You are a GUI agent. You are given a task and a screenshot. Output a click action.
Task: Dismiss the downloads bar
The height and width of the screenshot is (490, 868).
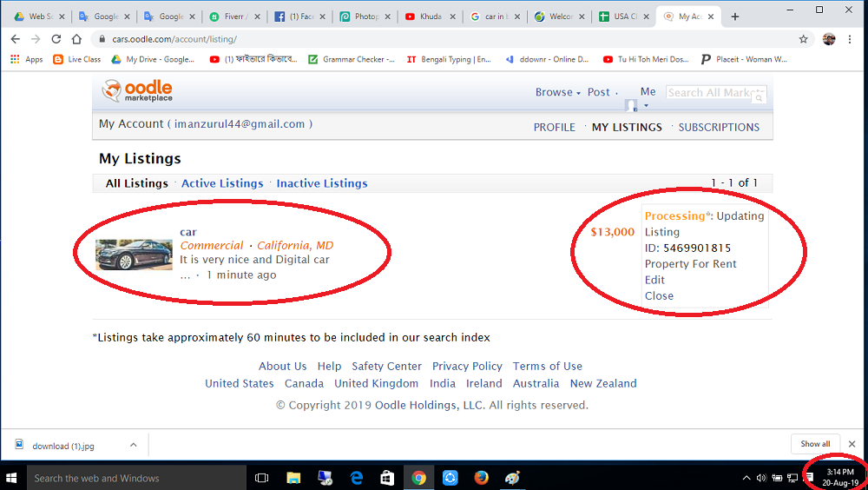click(852, 443)
